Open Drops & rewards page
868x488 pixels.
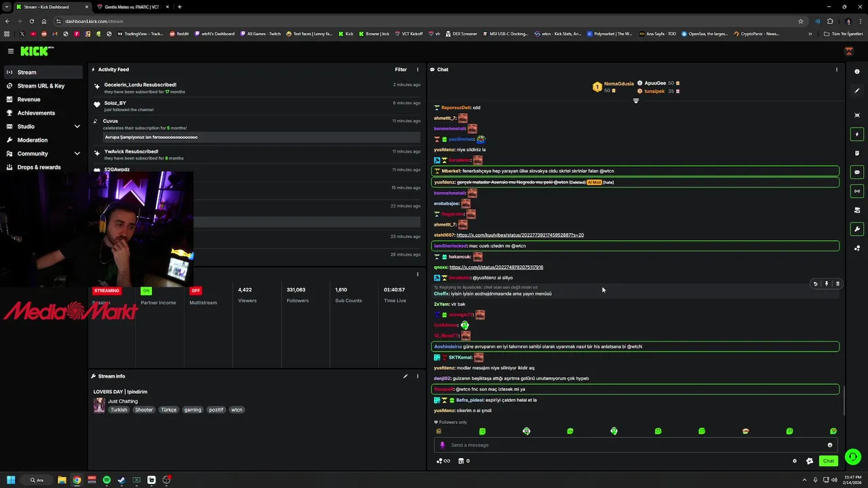click(x=43, y=167)
